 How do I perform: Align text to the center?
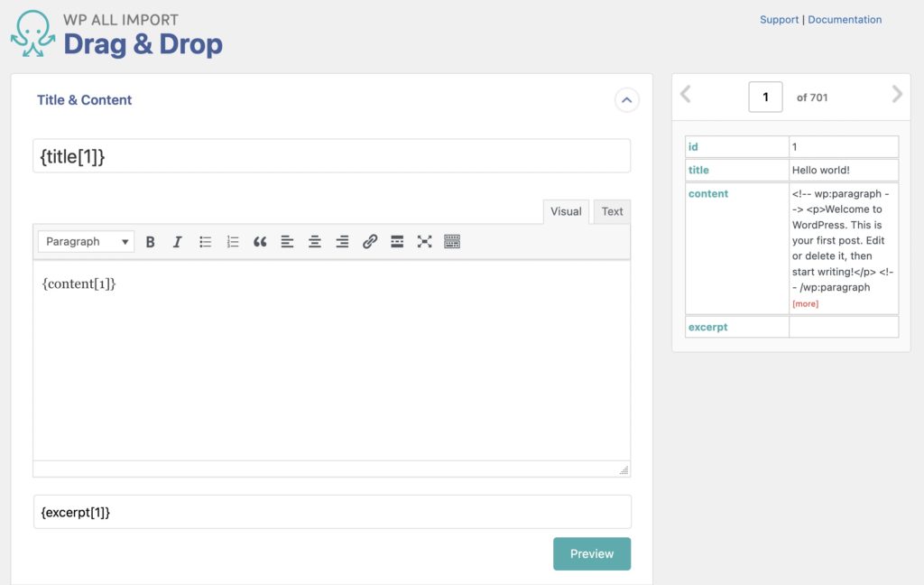coord(314,241)
